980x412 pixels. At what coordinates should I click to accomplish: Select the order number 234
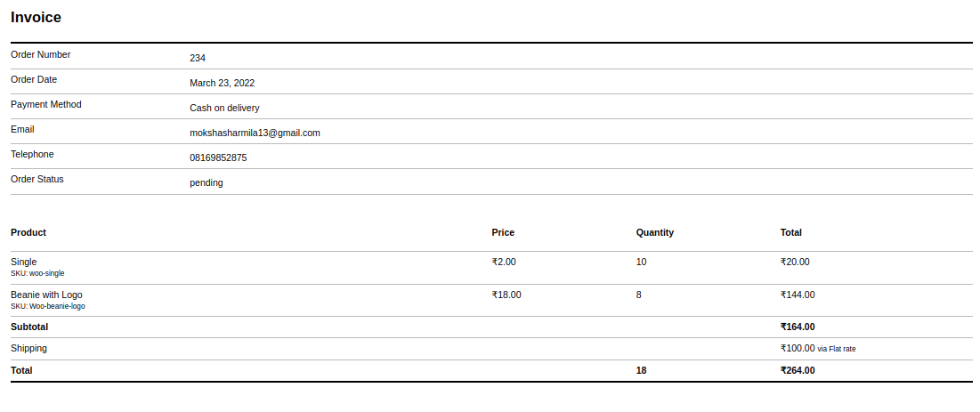click(198, 58)
